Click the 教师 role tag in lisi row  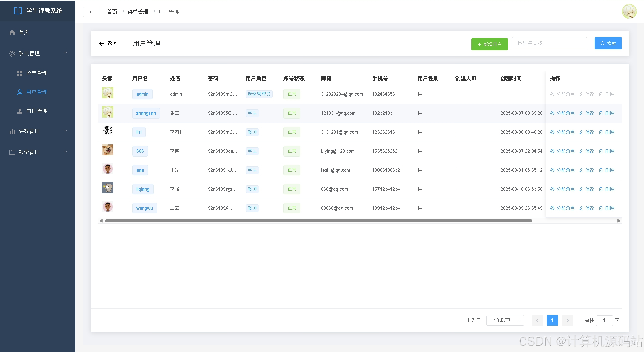[x=252, y=132]
